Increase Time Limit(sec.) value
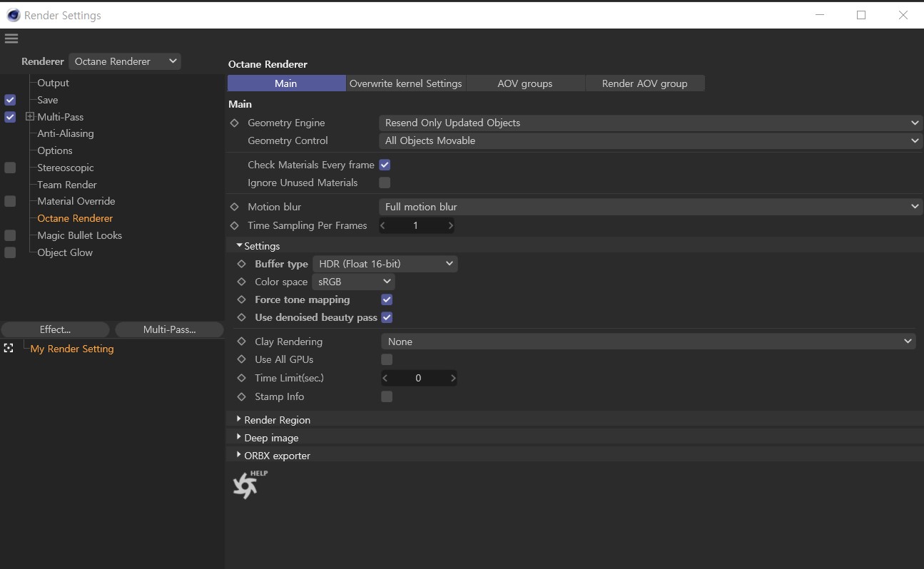924x569 pixels. 453,378
